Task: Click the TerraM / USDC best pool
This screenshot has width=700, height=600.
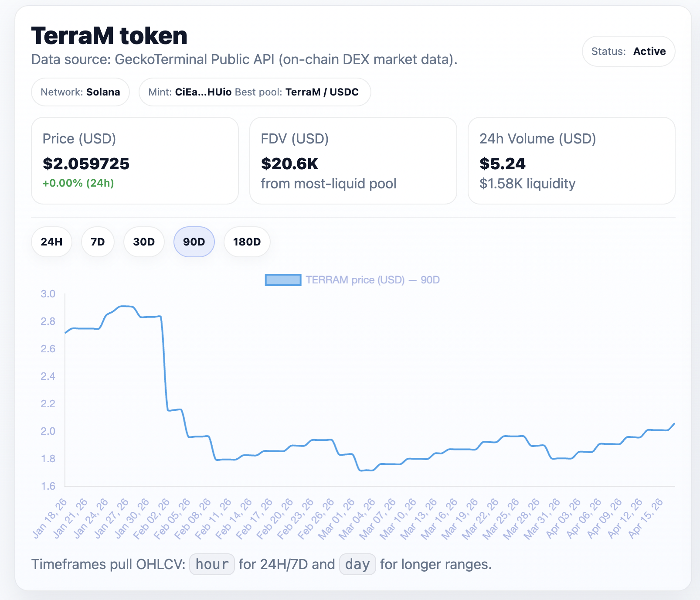Action: [x=322, y=92]
